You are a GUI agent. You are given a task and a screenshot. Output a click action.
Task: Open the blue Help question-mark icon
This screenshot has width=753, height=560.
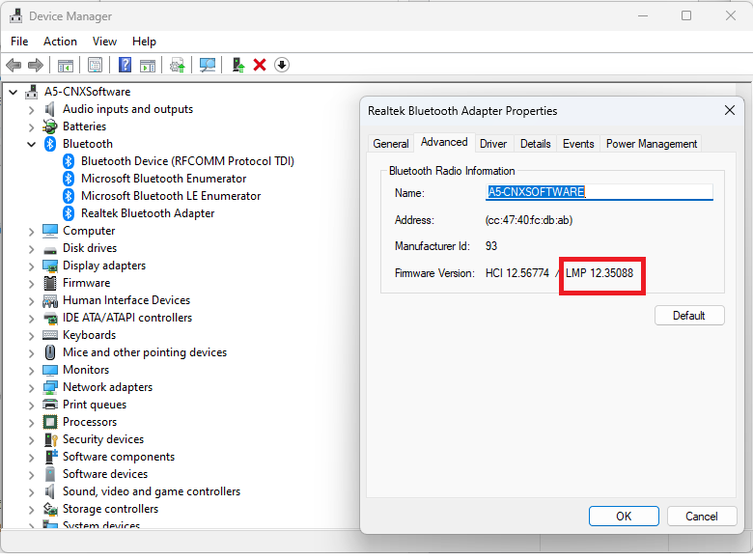[x=125, y=65]
